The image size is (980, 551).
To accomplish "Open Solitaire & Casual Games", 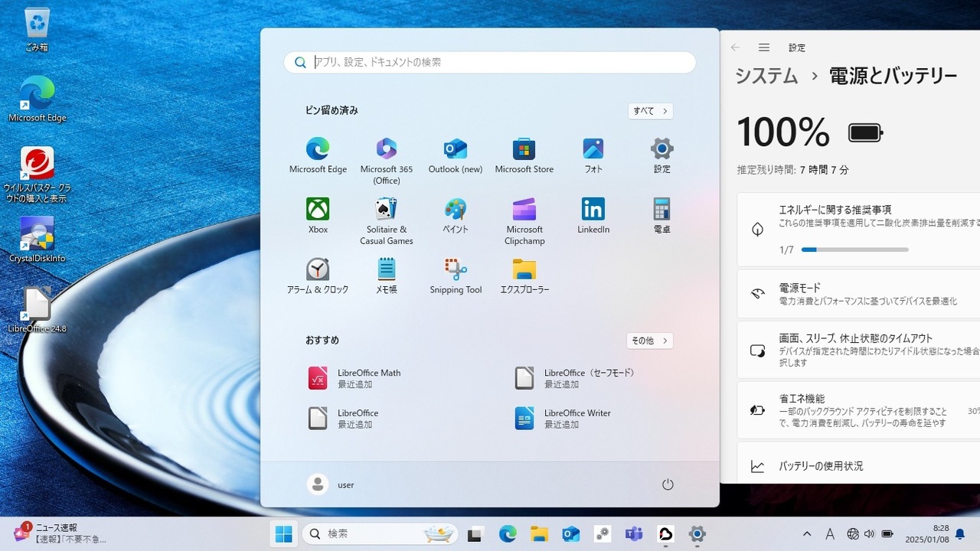I will click(387, 221).
